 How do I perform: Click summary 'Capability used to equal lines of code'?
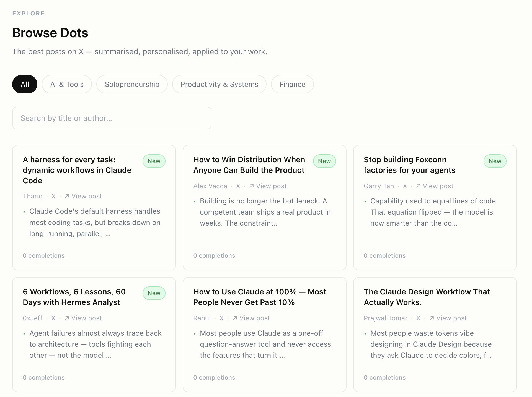pyautogui.click(x=434, y=212)
